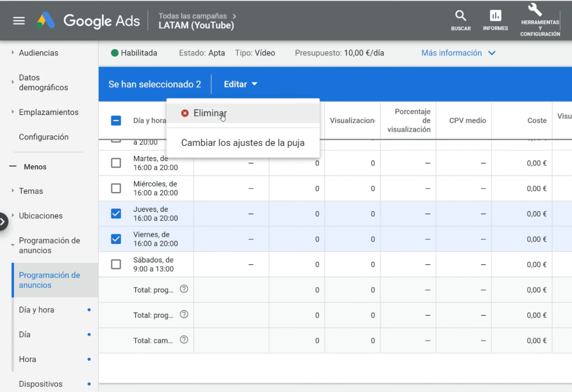The image size is (572, 392).
Task: Click help icon on Total campaña row
Action: [184, 340]
